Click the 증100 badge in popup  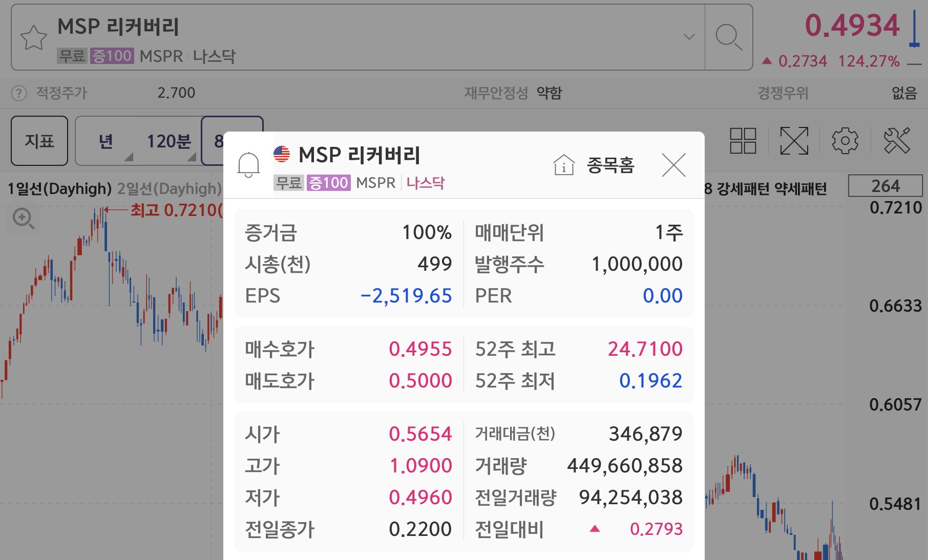click(328, 183)
